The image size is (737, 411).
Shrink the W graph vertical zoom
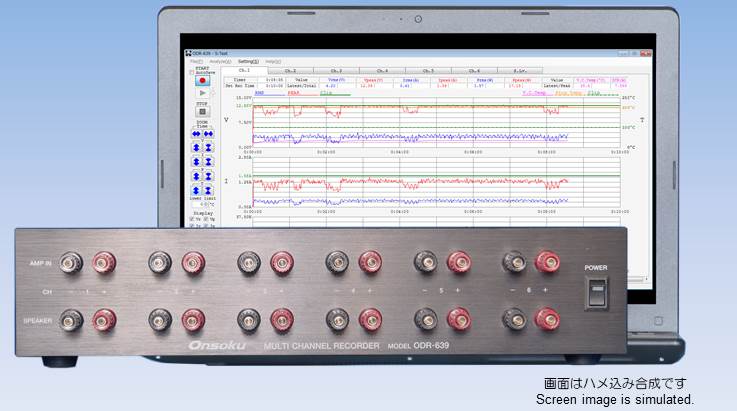click(208, 176)
